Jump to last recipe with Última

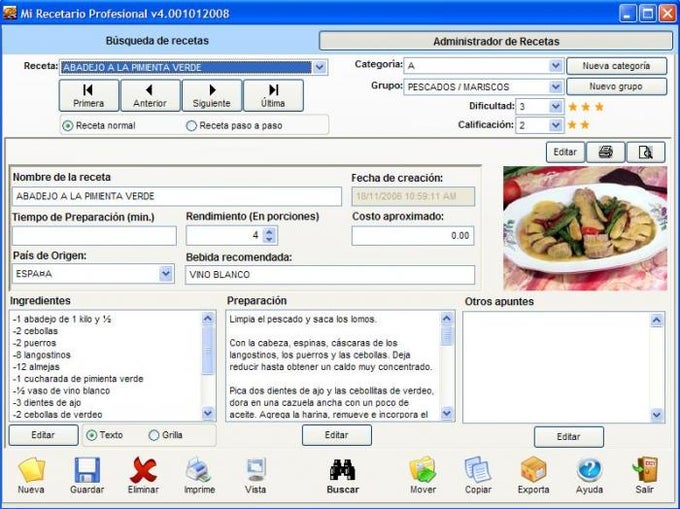pos(273,96)
